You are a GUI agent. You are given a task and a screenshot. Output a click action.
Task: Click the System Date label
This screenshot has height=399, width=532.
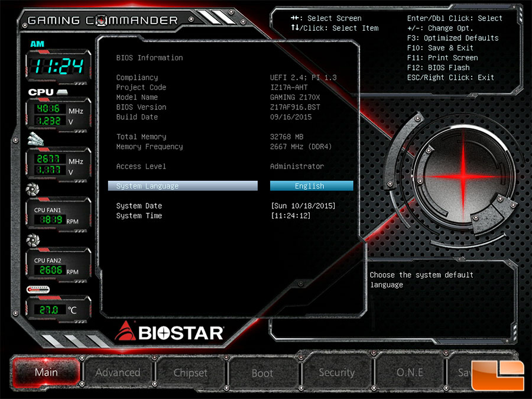pos(139,206)
